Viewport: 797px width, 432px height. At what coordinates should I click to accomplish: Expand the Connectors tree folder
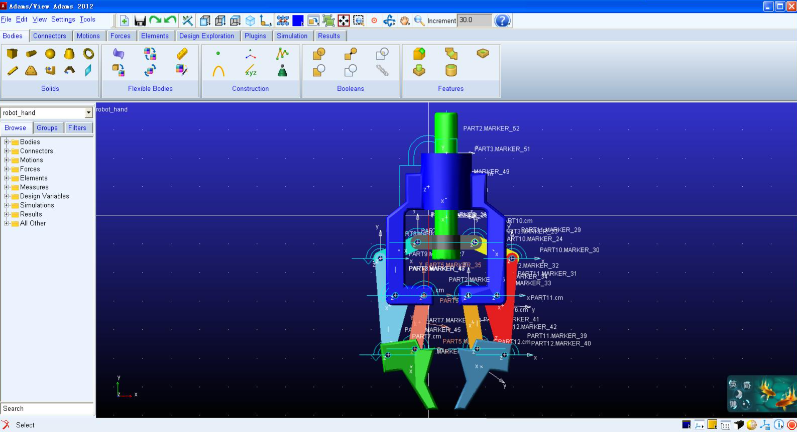click(6, 151)
